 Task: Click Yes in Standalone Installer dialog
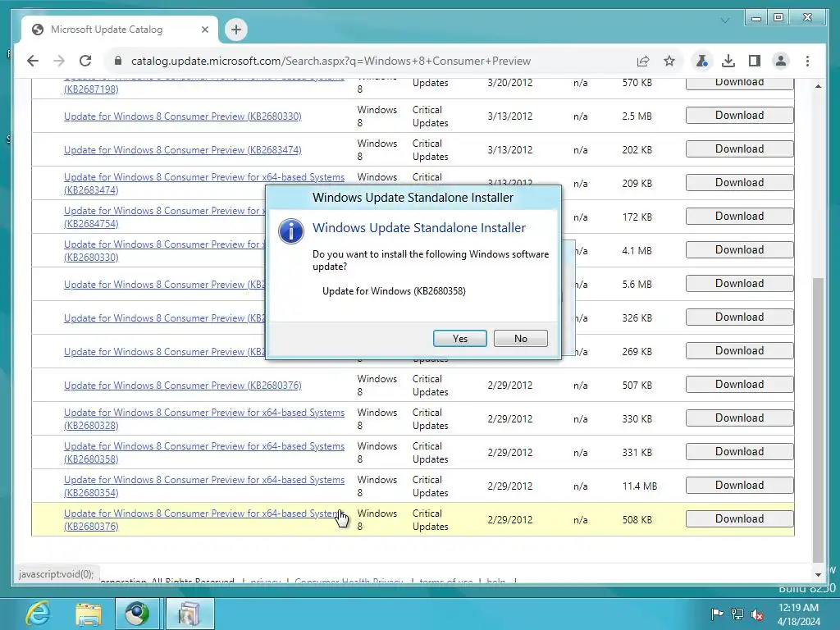point(459,339)
